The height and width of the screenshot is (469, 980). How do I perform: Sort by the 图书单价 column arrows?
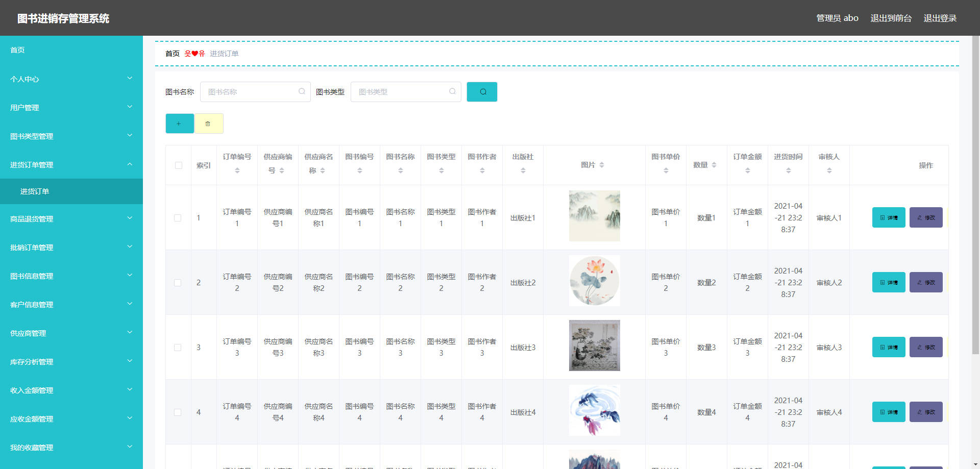(666, 170)
